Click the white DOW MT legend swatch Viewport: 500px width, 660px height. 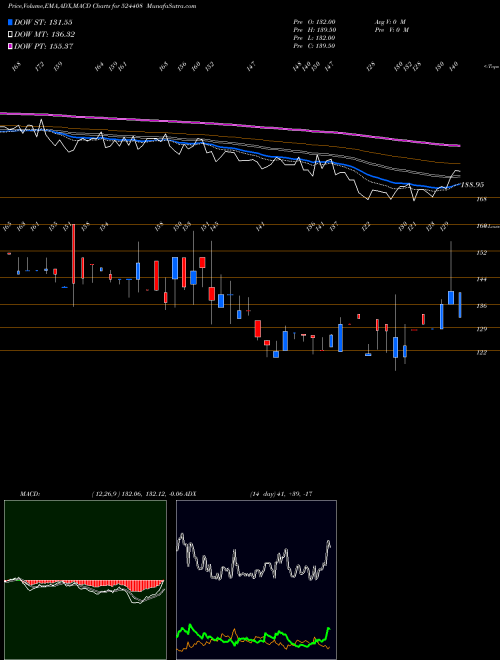click(x=10, y=34)
